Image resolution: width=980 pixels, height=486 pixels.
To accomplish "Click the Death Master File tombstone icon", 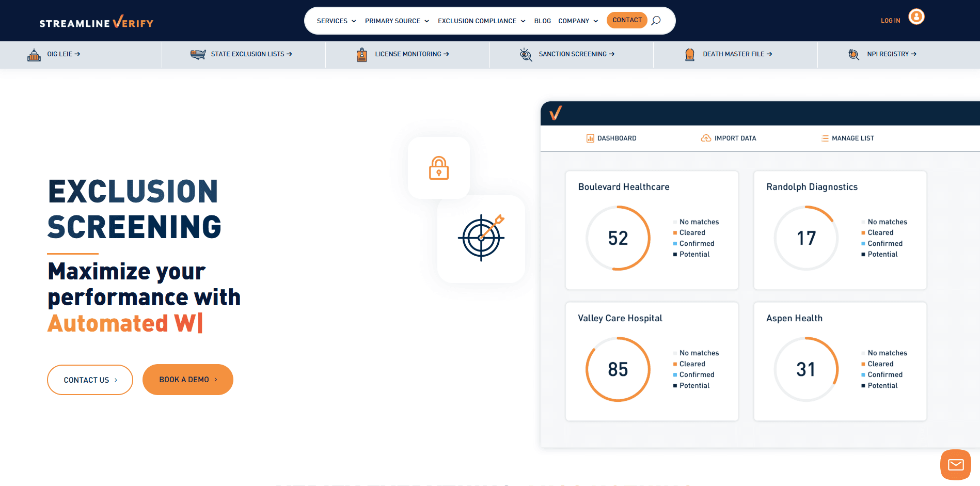I will (x=689, y=54).
